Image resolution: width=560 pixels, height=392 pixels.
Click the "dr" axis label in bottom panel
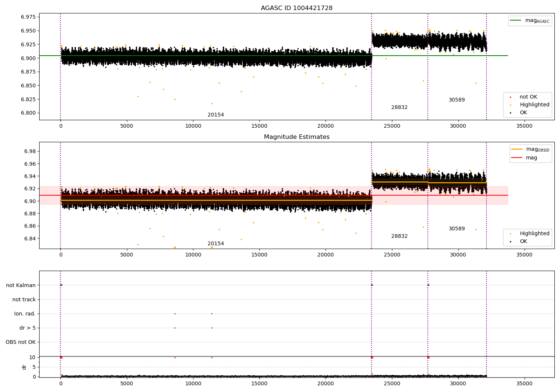24,367
